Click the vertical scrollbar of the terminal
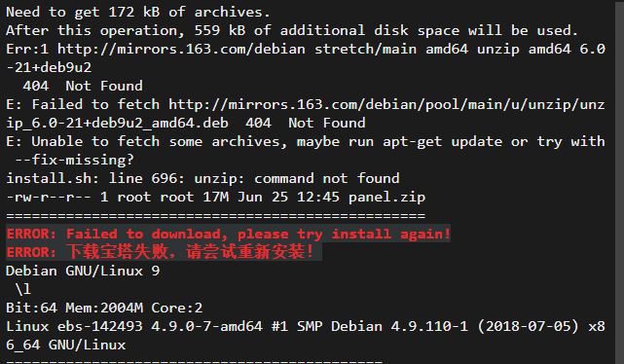 tap(619, 182)
